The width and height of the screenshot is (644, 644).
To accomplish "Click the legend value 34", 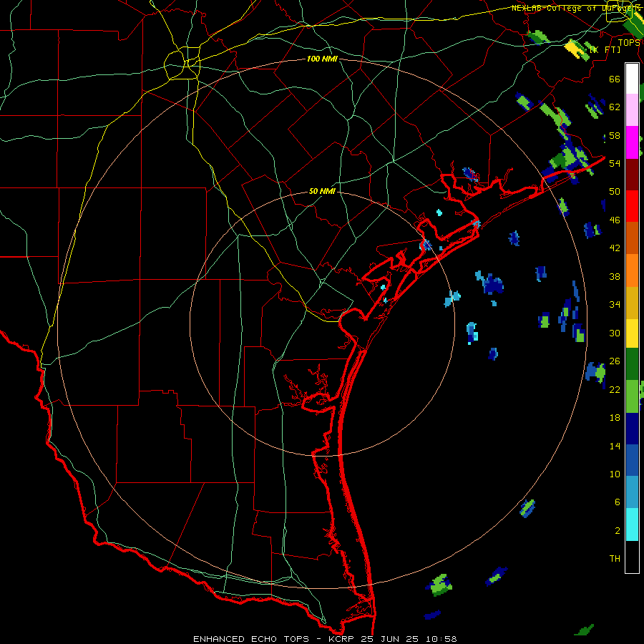I will (x=615, y=304).
